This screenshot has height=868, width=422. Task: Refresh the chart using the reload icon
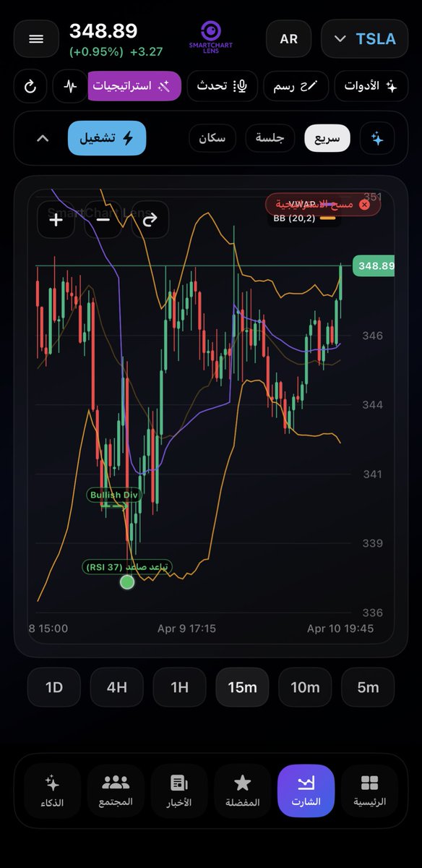click(x=30, y=86)
